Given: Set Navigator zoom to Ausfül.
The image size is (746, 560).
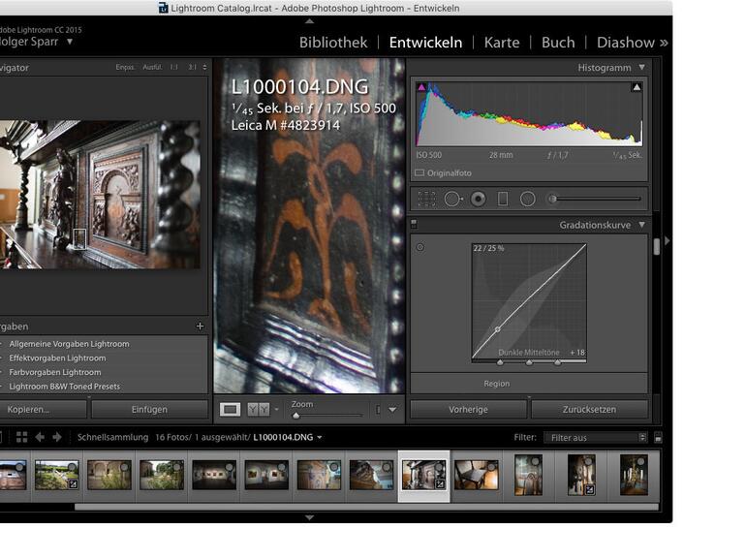Looking at the screenshot, I should point(152,67).
